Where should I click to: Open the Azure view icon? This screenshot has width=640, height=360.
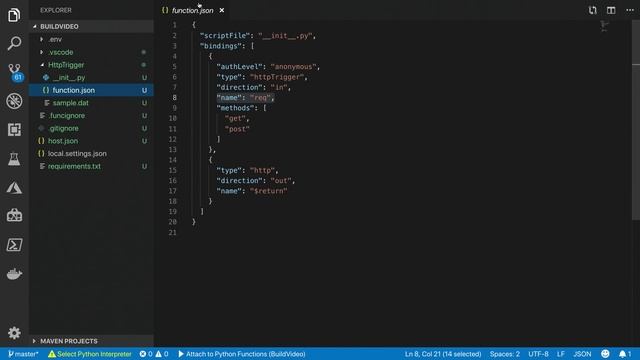click(x=14, y=187)
